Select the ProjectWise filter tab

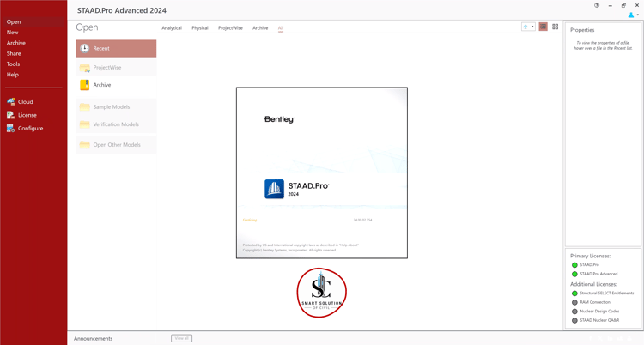pos(230,28)
